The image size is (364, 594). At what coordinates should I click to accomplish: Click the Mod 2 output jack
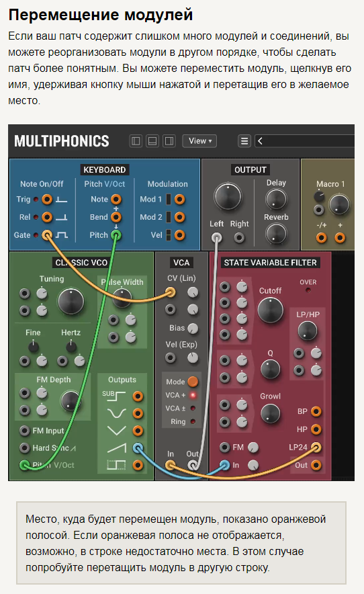[x=179, y=217]
